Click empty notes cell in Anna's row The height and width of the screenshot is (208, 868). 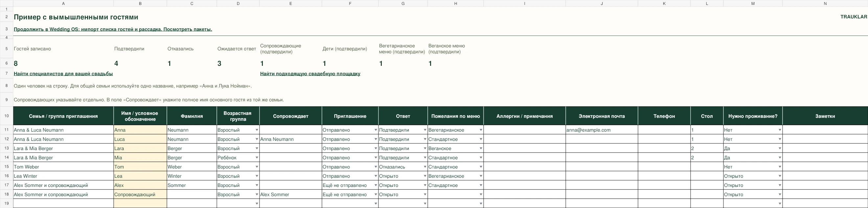pyautogui.click(x=825, y=130)
